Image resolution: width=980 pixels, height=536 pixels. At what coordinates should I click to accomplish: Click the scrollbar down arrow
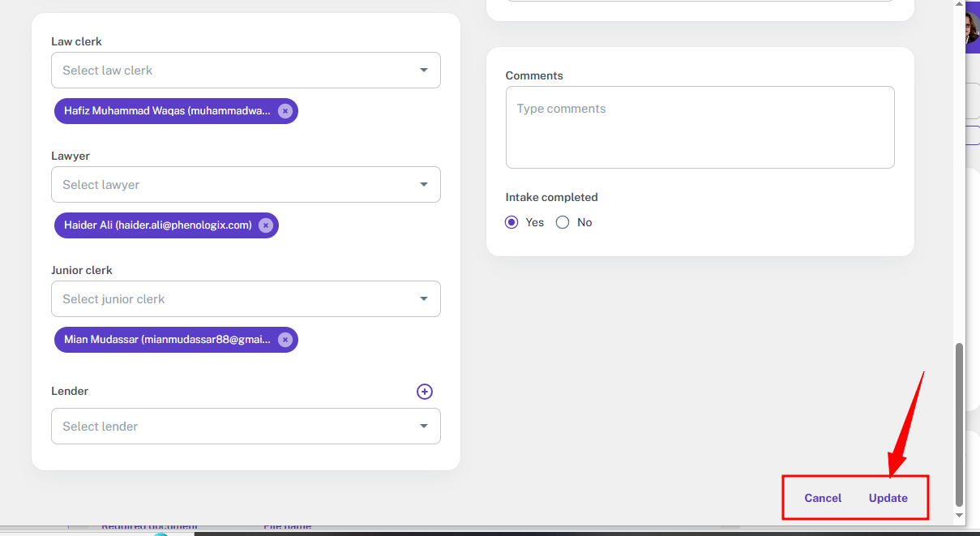click(x=960, y=515)
